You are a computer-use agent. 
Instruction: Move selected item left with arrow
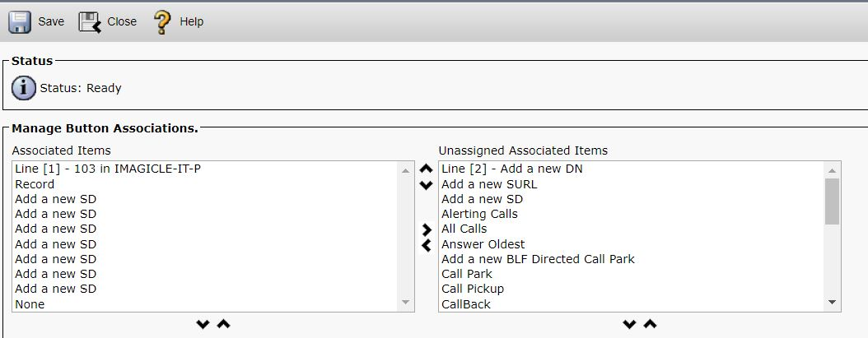427,245
